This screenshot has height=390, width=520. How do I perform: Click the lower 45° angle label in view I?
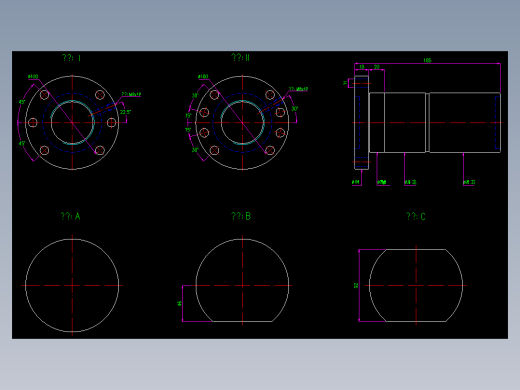22,143
